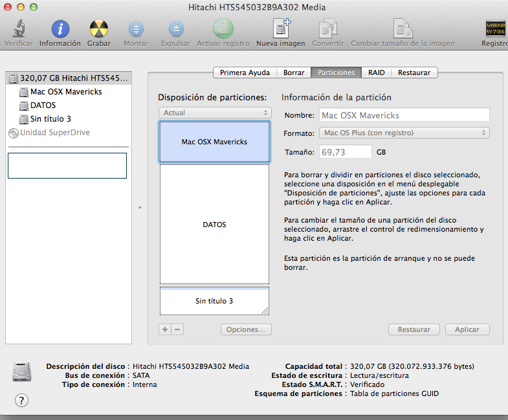The image size is (508, 420).
Task: Remove partition with minus button
Action: (177, 329)
